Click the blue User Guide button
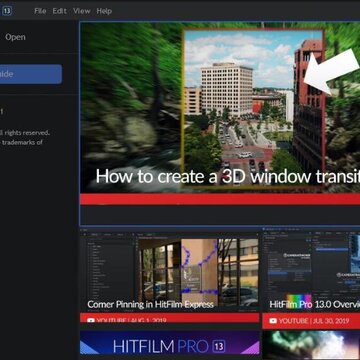Screen dimensions: 360x360 click(31, 74)
